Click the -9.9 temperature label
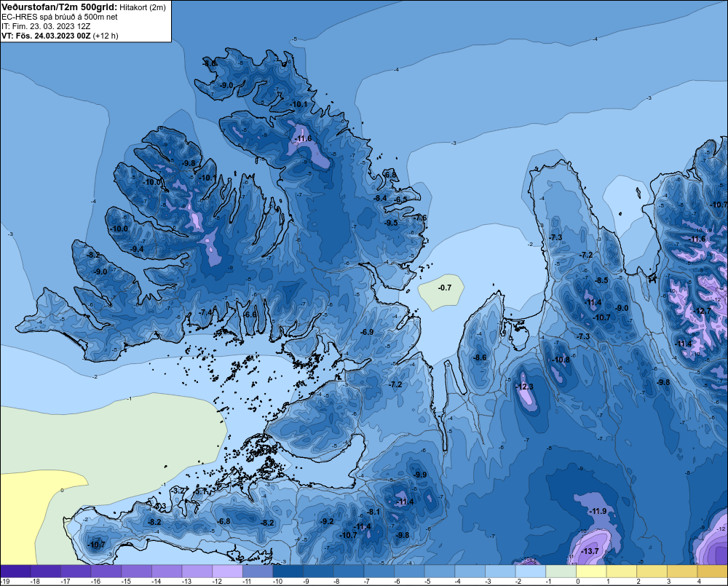Screen dimensions: 728x586 [x=420, y=475]
